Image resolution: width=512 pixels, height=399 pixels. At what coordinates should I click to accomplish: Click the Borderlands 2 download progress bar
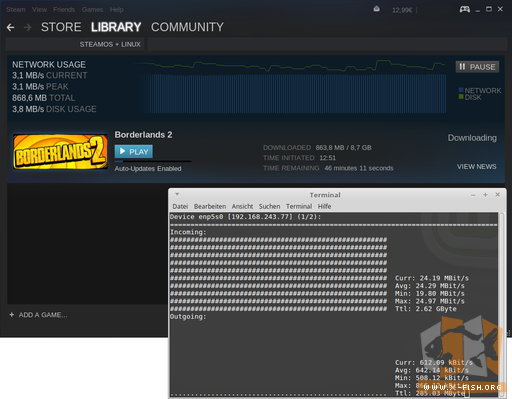[153, 161]
